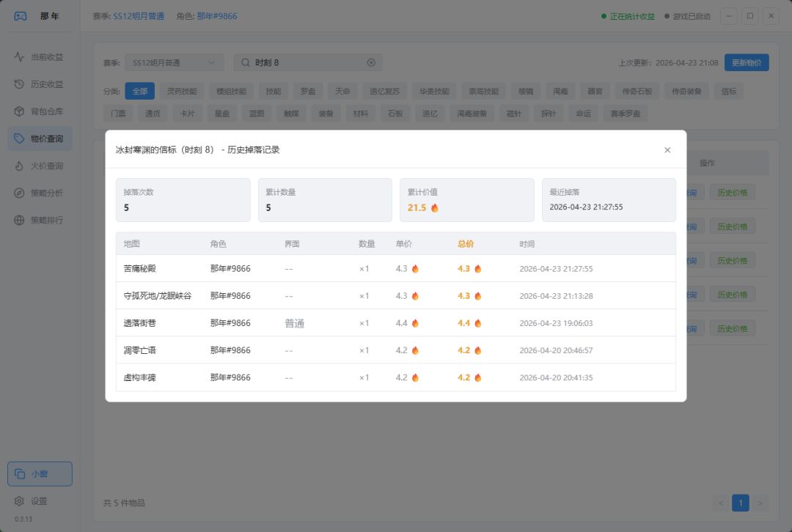
Task: Click the 那年#9866 character link in header
Action: [216, 16]
